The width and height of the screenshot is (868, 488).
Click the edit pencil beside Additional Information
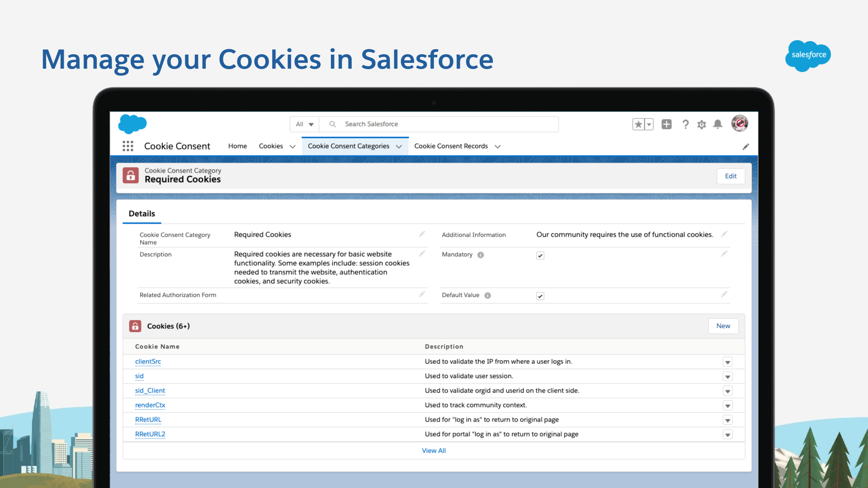coord(724,235)
